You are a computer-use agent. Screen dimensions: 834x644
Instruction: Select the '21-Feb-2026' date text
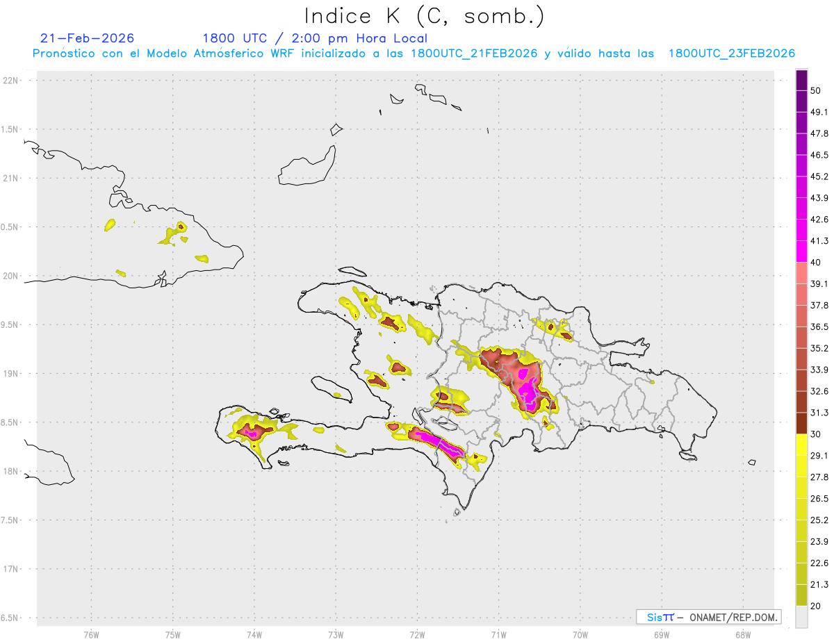tap(88, 38)
